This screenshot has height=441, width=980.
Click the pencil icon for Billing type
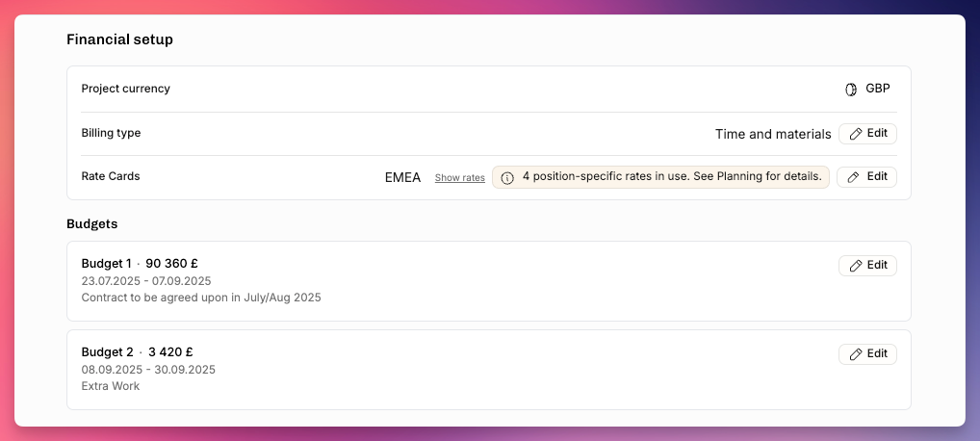(x=856, y=134)
